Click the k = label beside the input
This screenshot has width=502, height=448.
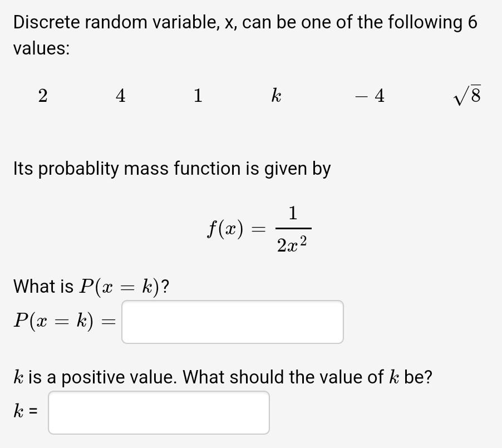26,412
